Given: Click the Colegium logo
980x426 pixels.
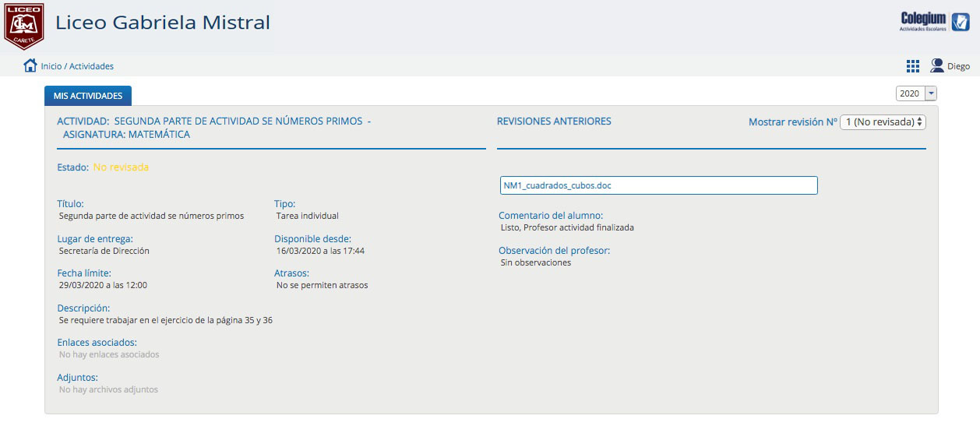Looking at the screenshot, I should pos(923,21).
